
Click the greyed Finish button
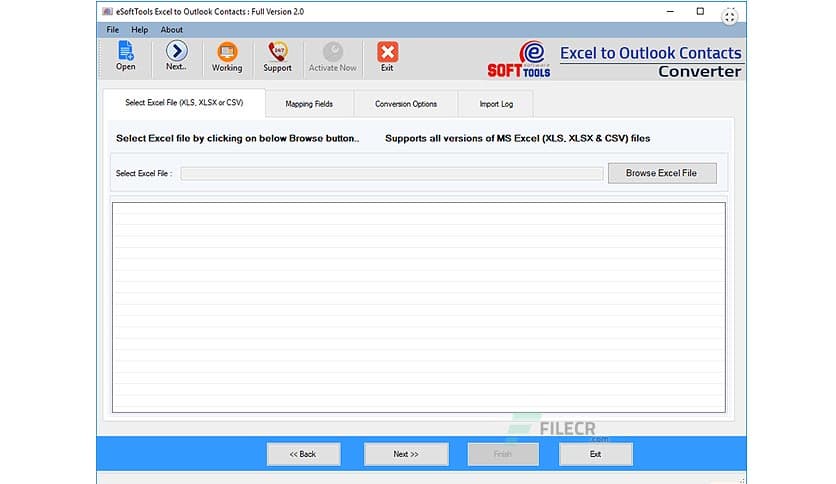coord(503,454)
